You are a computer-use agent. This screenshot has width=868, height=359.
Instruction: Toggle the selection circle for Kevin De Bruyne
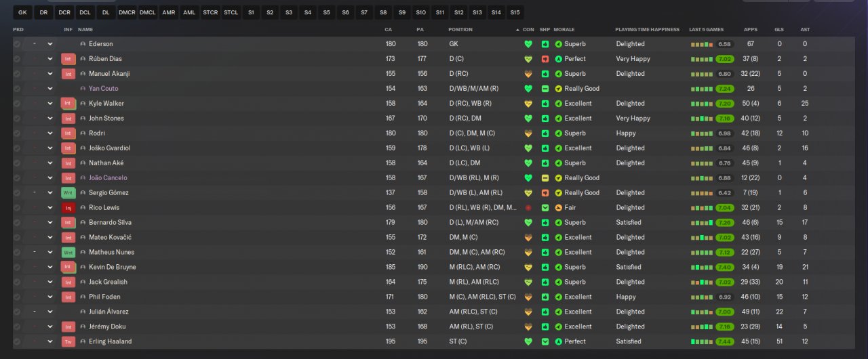point(17,268)
